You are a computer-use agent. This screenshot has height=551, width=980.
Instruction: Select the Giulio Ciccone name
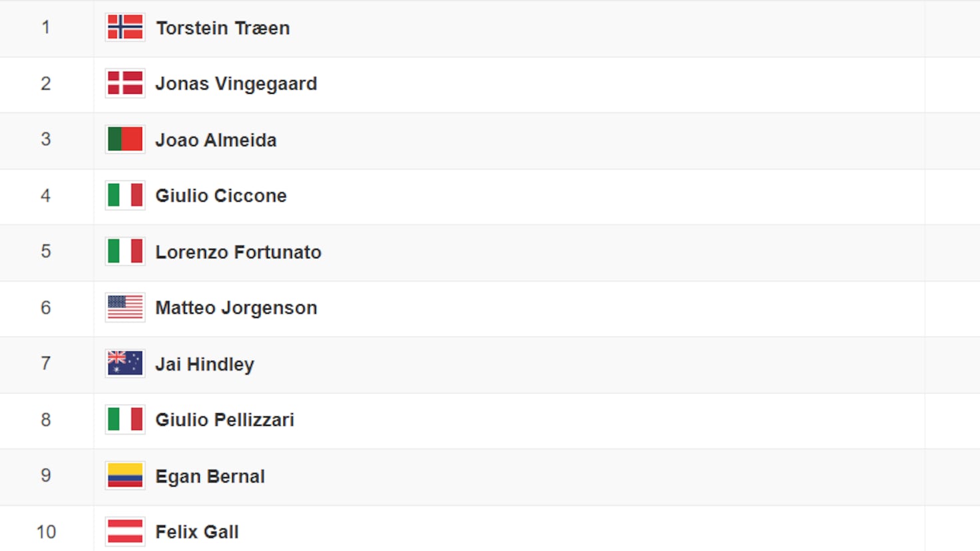pos(221,196)
